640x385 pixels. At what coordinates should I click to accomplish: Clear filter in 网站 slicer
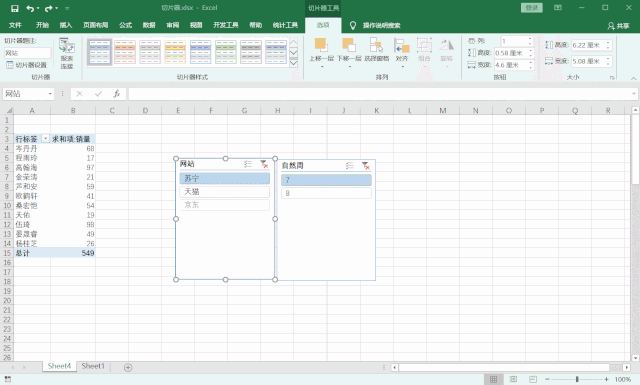point(264,164)
